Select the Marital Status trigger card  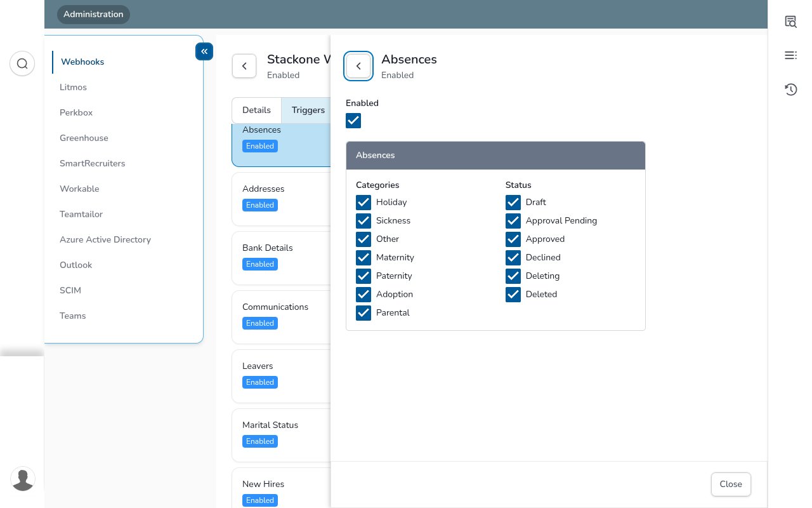[x=281, y=435]
